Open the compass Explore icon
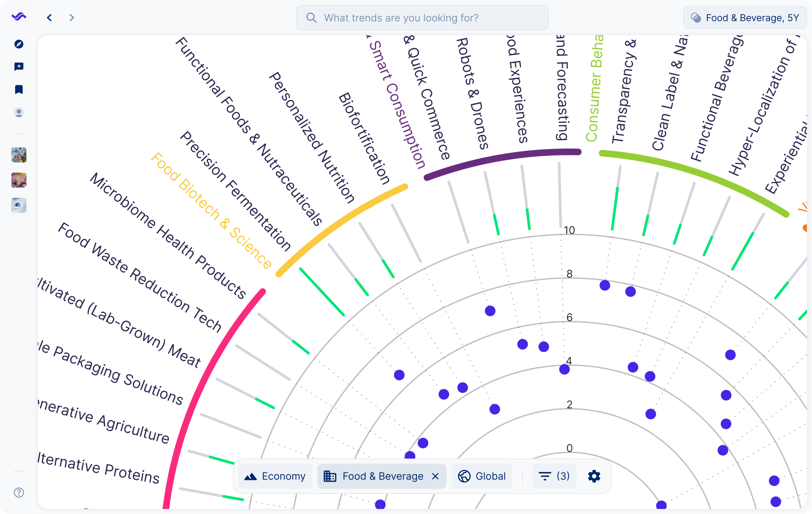The height and width of the screenshot is (514, 812). click(19, 44)
